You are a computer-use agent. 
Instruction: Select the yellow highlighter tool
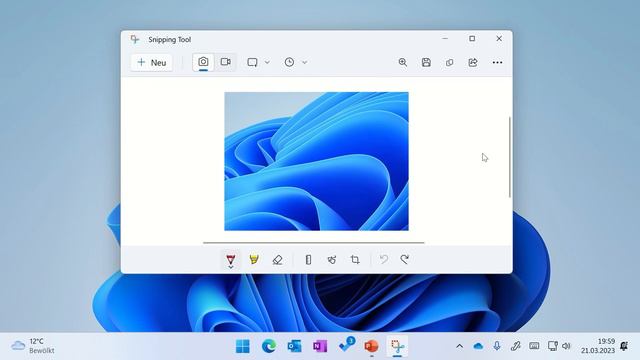254,260
